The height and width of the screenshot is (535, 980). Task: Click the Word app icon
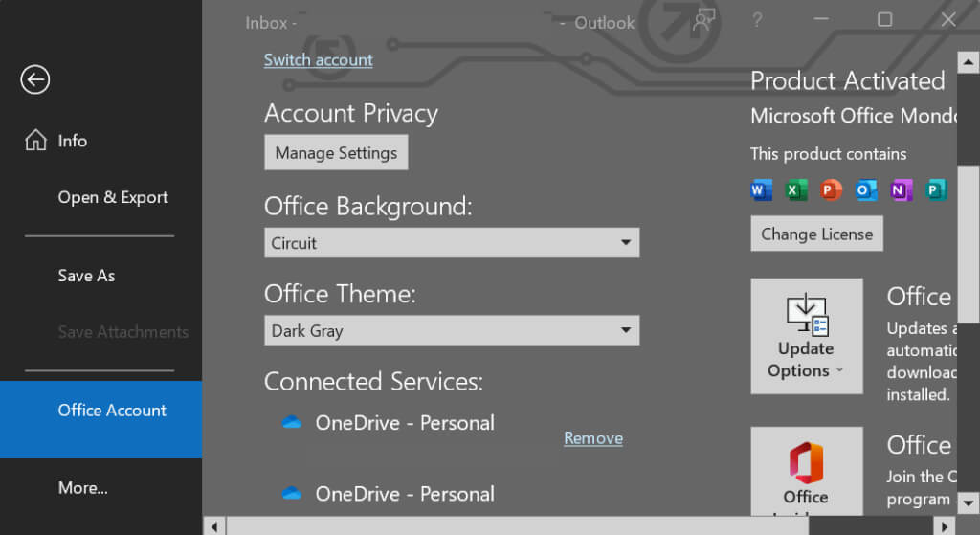tap(762, 190)
